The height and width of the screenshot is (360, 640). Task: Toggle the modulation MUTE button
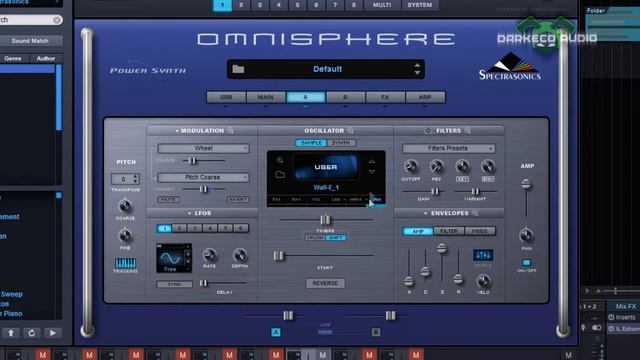(168, 200)
